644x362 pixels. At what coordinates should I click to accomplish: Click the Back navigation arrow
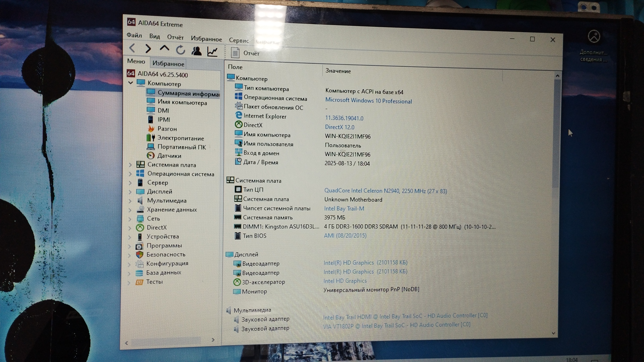coord(132,48)
